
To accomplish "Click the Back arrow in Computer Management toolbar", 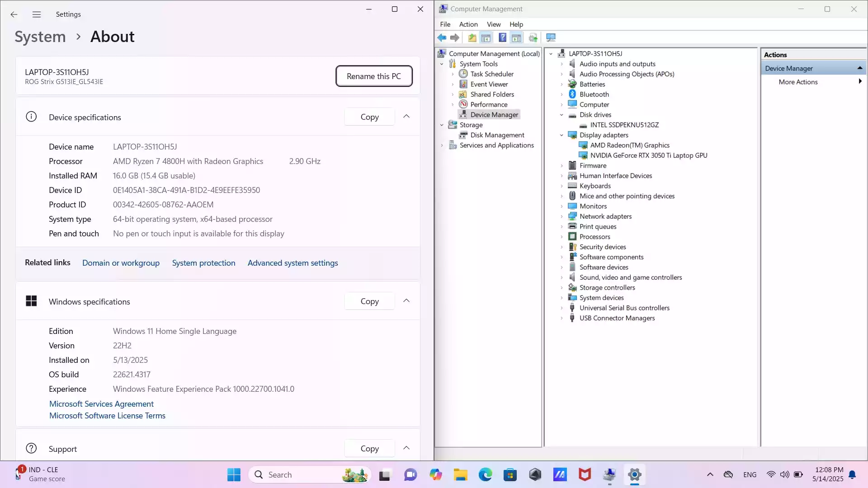I will click(x=442, y=38).
